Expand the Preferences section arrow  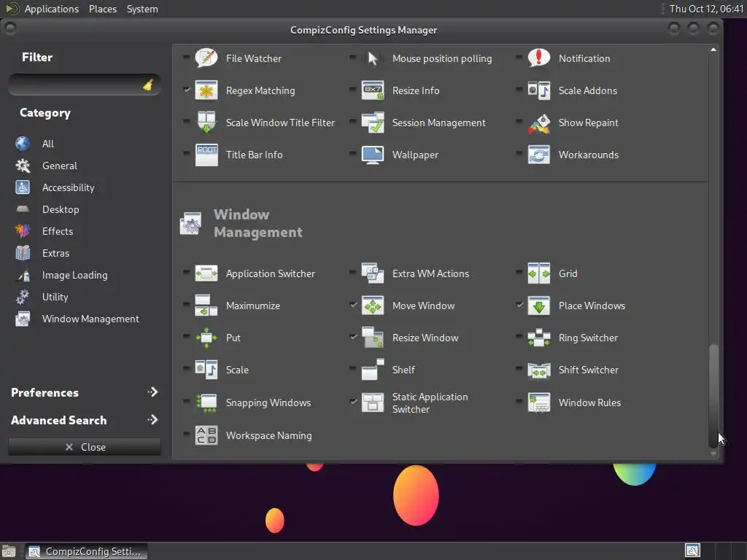[152, 392]
